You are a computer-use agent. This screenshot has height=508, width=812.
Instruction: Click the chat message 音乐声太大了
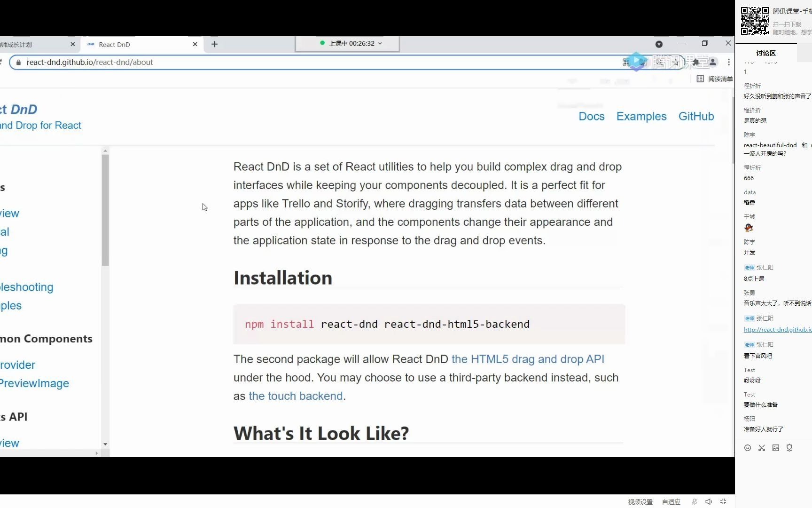pyautogui.click(x=778, y=303)
